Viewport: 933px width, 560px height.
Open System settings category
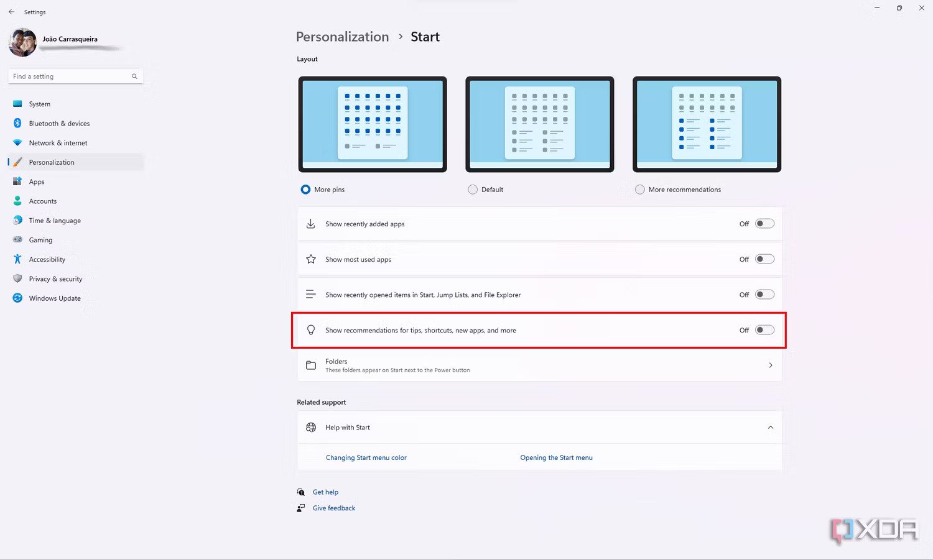pos(40,104)
